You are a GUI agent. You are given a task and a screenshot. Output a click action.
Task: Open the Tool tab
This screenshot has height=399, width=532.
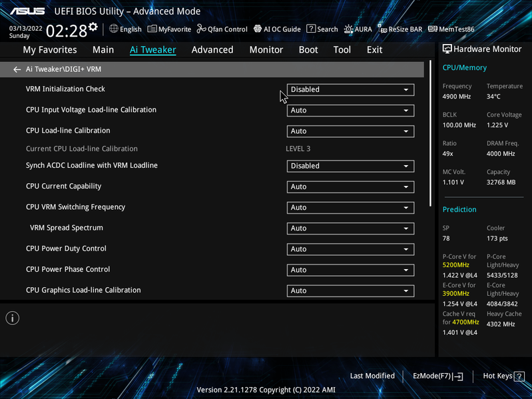click(342, 50)
